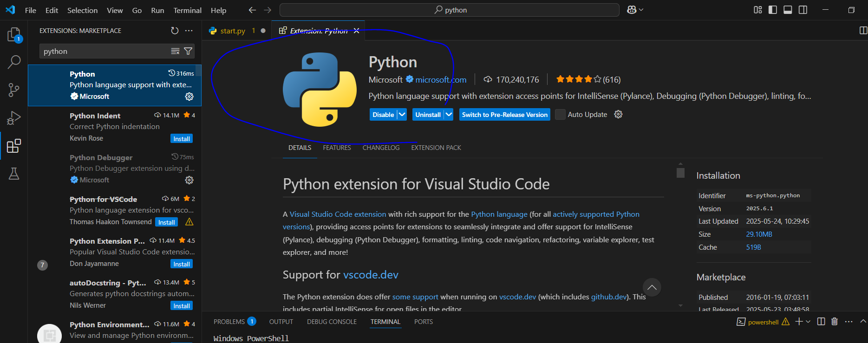Click the new terminal plus icon
This screenshot has width=868, height=343.
pos(799,321)
